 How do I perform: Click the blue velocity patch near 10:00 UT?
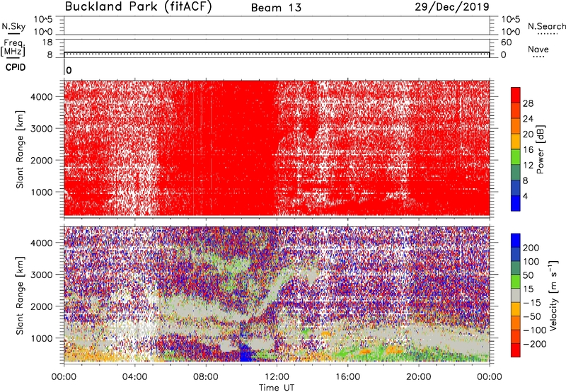(x=246, y=352)
